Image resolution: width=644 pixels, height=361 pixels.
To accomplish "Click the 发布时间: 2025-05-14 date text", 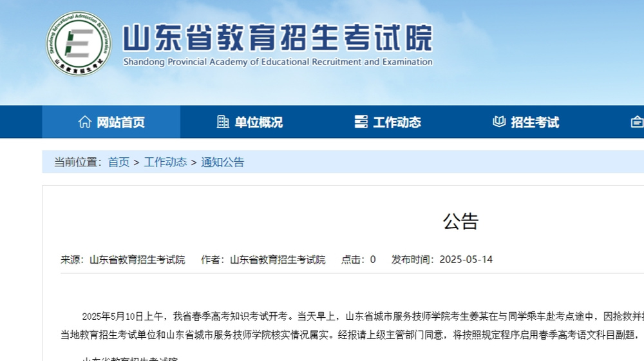I will pyautogui.click(x=442, y=259).
